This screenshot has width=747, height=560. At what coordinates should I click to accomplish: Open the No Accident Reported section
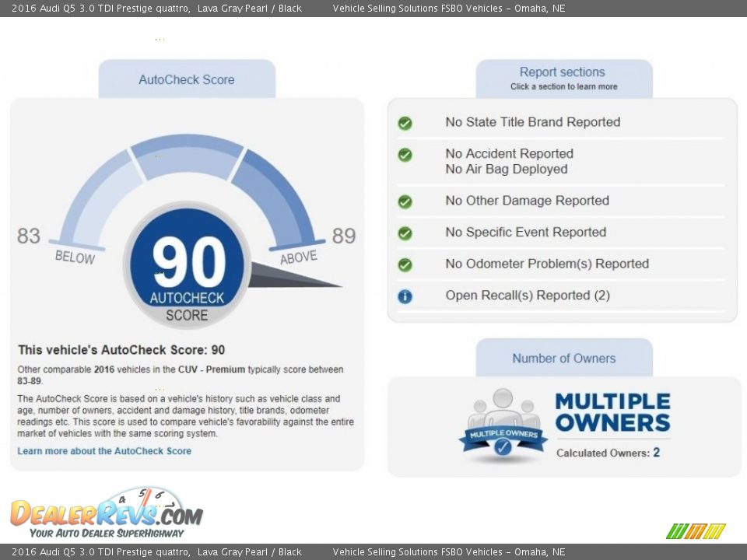(509, 154)
